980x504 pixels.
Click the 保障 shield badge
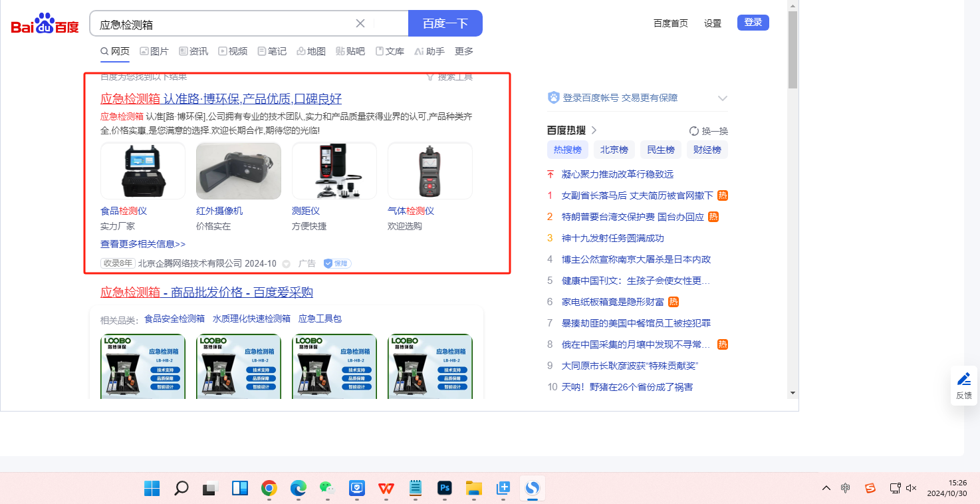coord(337,263)
